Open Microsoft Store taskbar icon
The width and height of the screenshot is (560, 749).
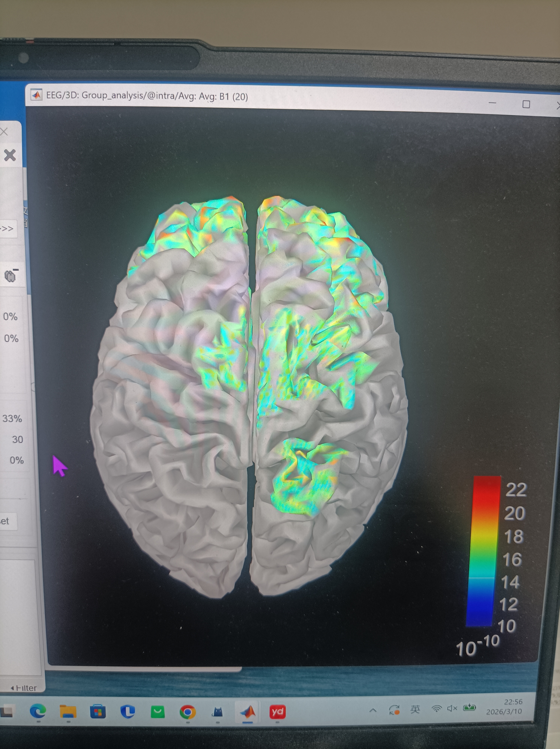[98, 712]
